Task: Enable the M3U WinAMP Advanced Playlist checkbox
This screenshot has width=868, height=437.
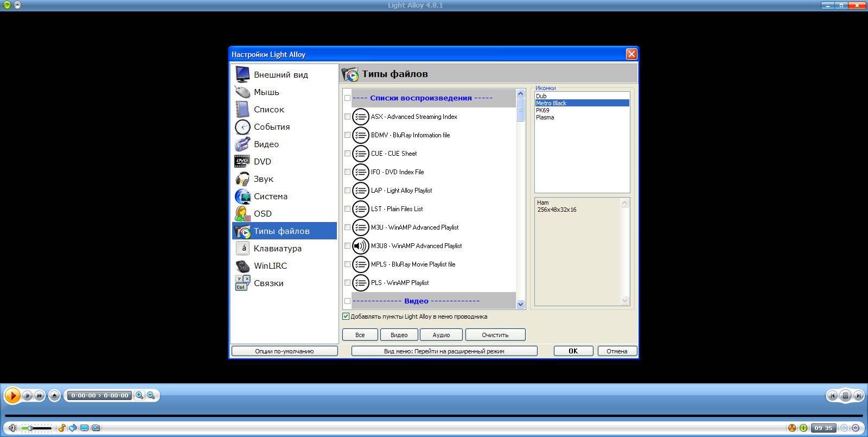Action: tap(347, 227)
